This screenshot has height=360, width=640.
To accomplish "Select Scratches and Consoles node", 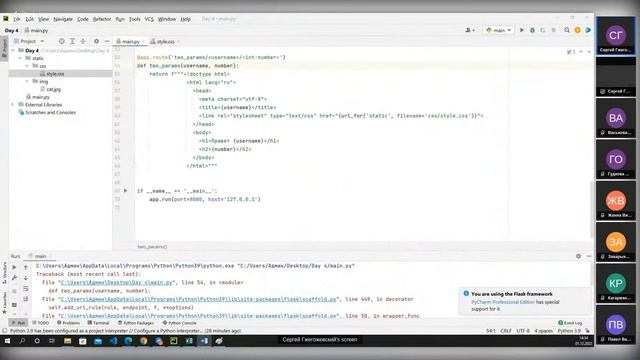I will click(x=50, y=113).
